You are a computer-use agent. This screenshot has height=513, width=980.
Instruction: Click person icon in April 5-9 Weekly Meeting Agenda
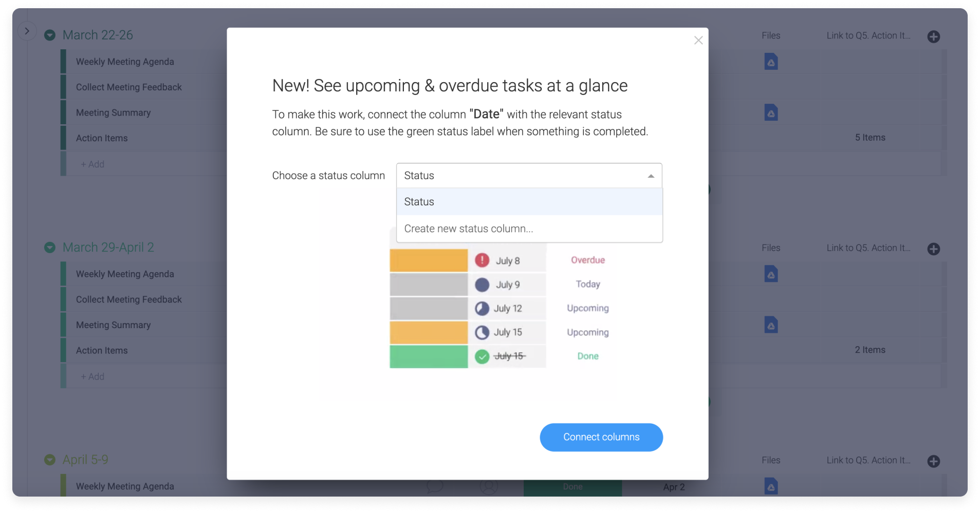pyautogui.click(x=489, y=487)
